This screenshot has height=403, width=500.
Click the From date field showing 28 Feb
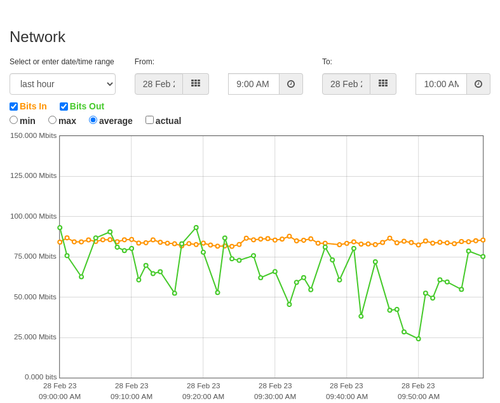(x=159, y=84)
